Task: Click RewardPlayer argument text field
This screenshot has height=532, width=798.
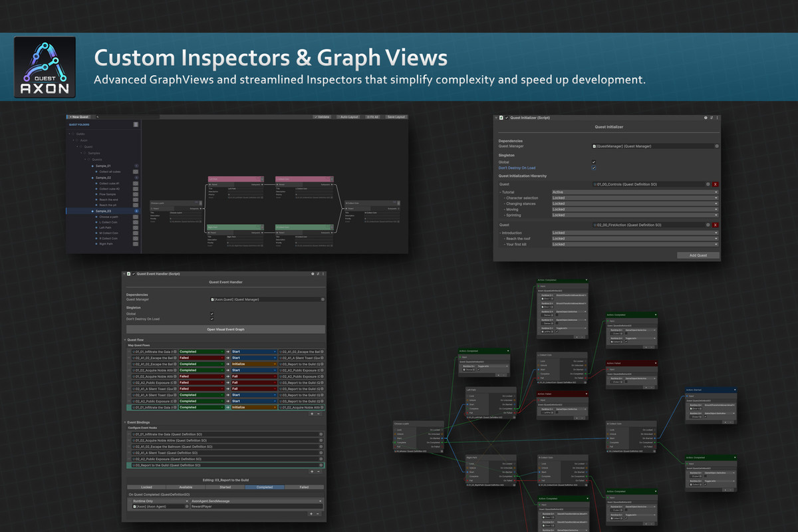Action: pyautogui.click(x=257, y=507)
